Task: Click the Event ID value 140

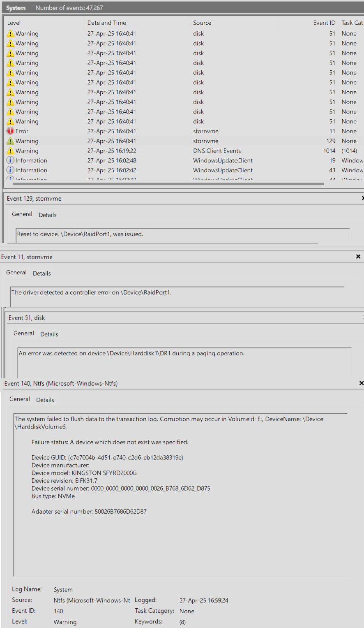Action: (x=58, y=611)
